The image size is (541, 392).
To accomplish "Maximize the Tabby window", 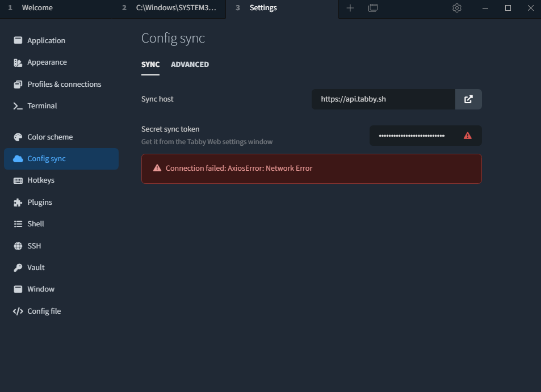I will point(508,8).
